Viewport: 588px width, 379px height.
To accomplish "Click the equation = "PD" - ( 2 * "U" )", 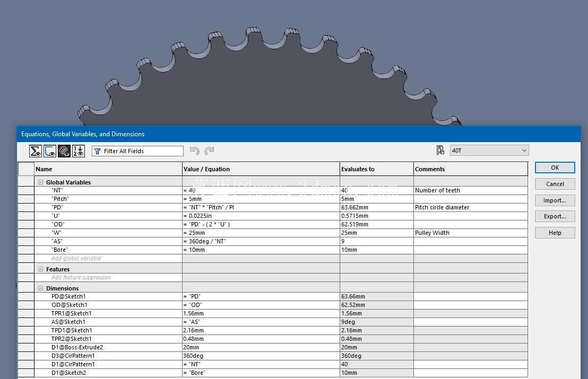I will coord(206,224).
